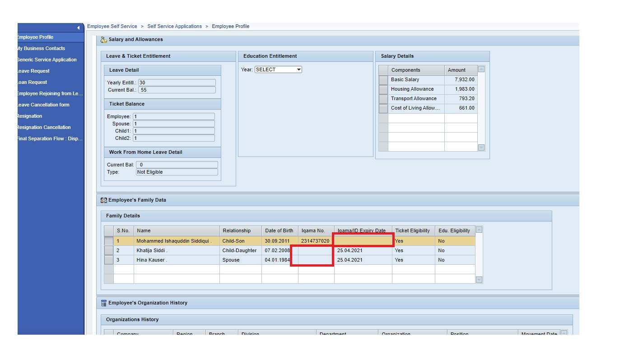Screen dimensions: 643x364
Task: Click the 793.20 amount cell
Action: 461,99
